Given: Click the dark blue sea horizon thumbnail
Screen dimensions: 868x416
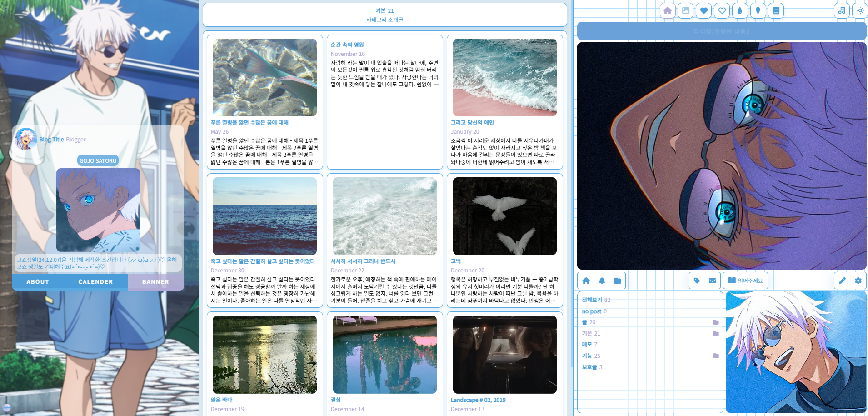Looking at the screenshot, I should tap(264, 216).
